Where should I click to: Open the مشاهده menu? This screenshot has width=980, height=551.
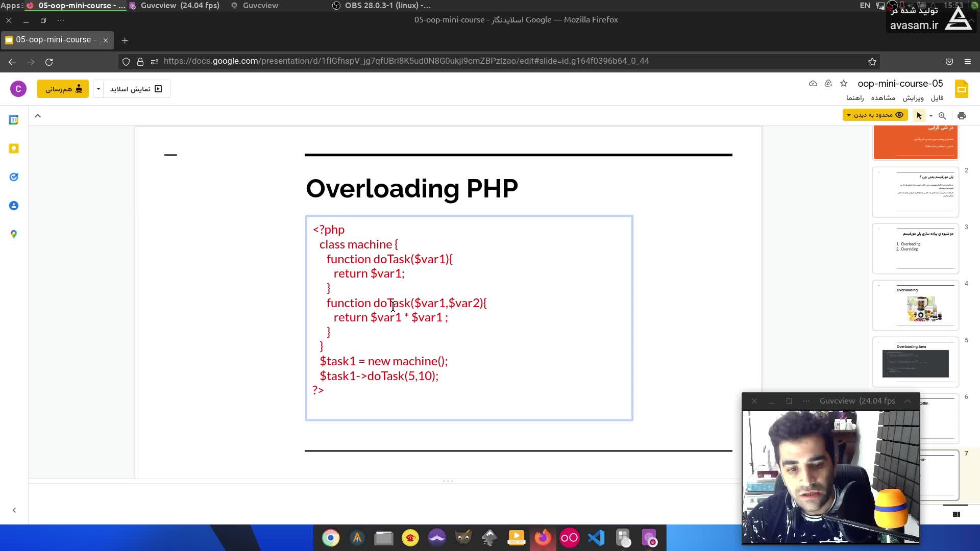(x=883, y=98)
